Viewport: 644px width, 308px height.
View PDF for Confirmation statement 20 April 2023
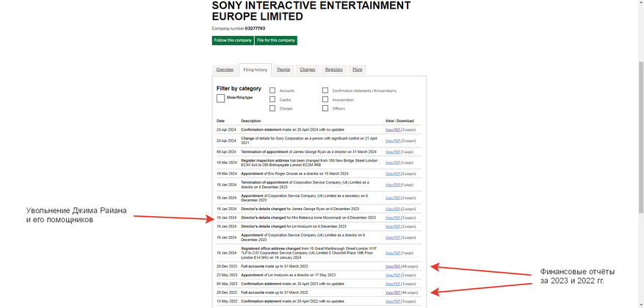[393, 284]
